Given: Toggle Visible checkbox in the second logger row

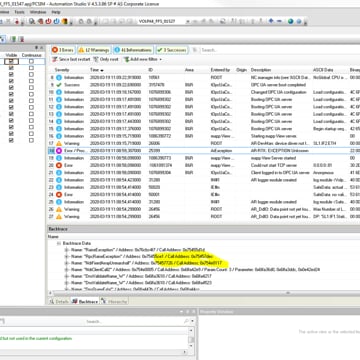Looking at the screenshot, I should (x=11, y=68).
